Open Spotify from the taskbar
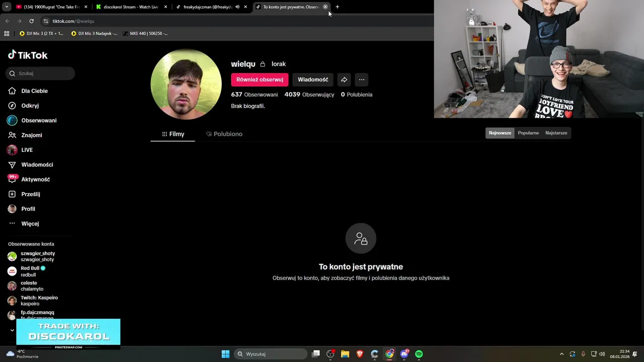Screen dimensions: 644x362 [x=419, y=354]
